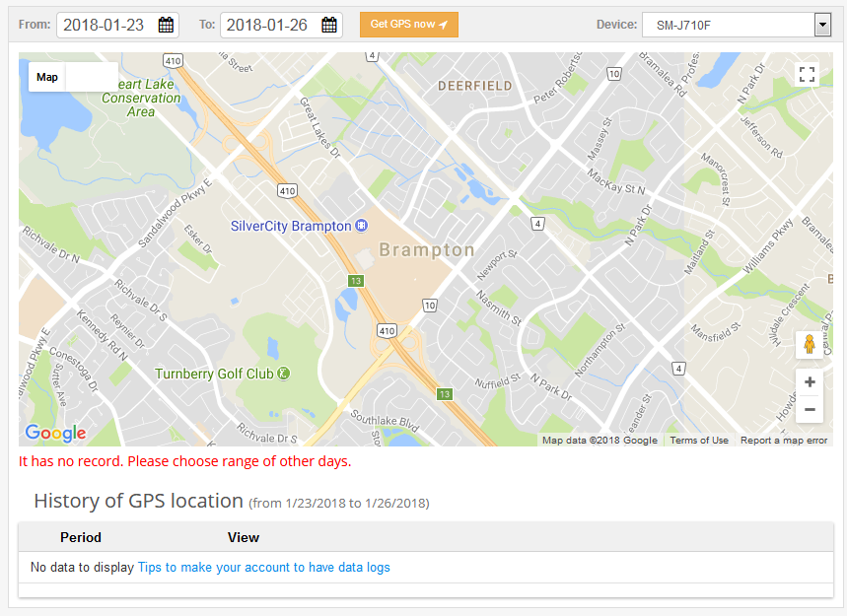This screenshot has height=616, width=847.
Task: Click the route 10 shield near Nasmith St
Action: [x=430, y=306]
